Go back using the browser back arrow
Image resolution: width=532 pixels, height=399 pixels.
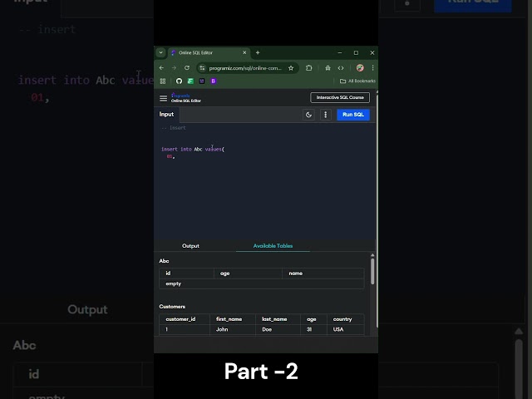click(x=162, y=67)
